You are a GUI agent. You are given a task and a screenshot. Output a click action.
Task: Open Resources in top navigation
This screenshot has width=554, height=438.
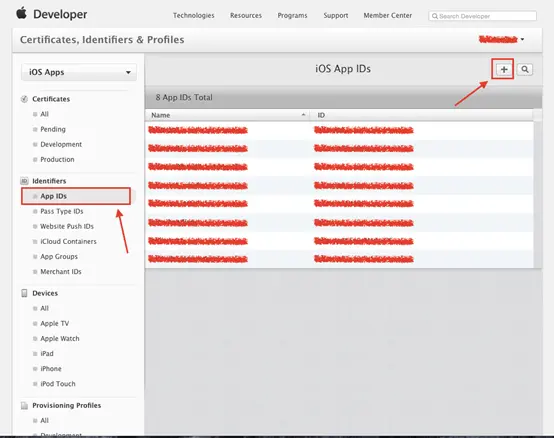[246, 16]
